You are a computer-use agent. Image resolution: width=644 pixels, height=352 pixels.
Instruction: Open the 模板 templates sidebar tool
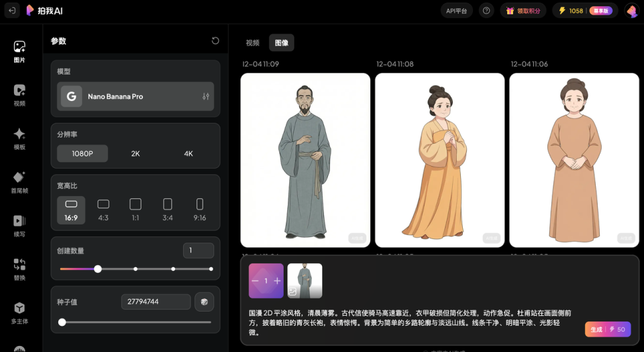click(x=19, y=139)
